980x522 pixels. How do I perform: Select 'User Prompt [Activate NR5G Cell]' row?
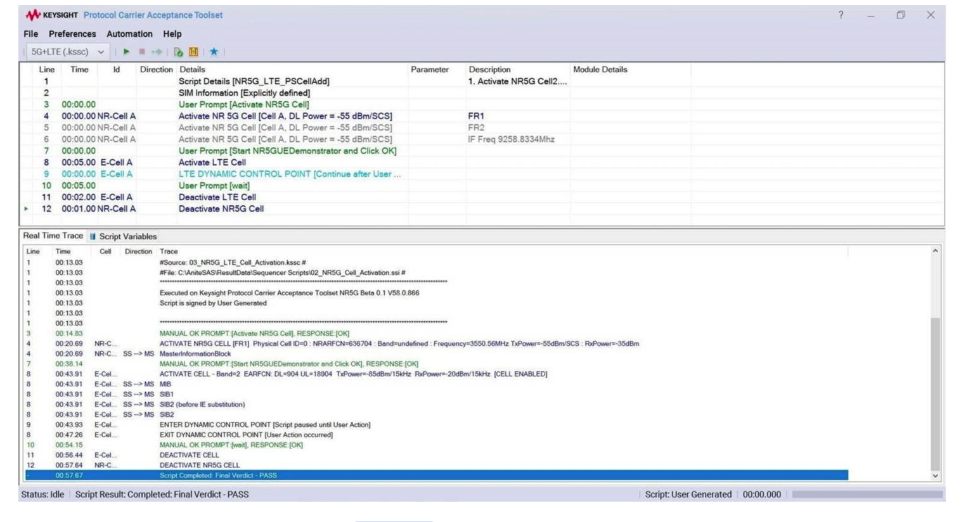click(243, 105)
